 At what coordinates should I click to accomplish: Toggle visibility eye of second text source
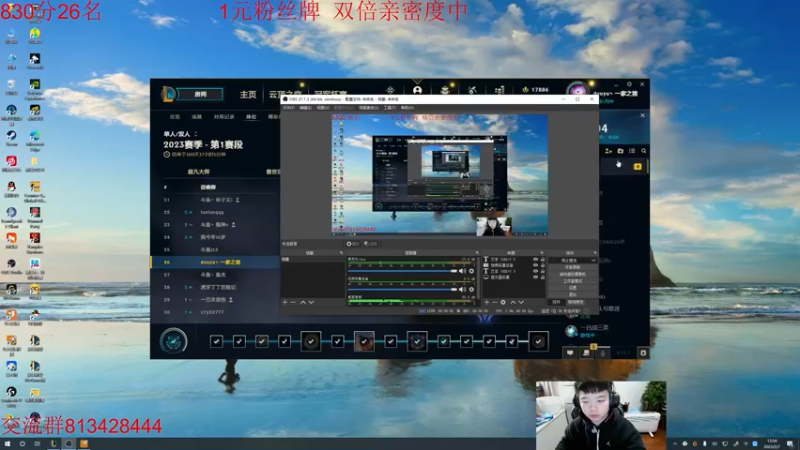click(x=535, y=271)
